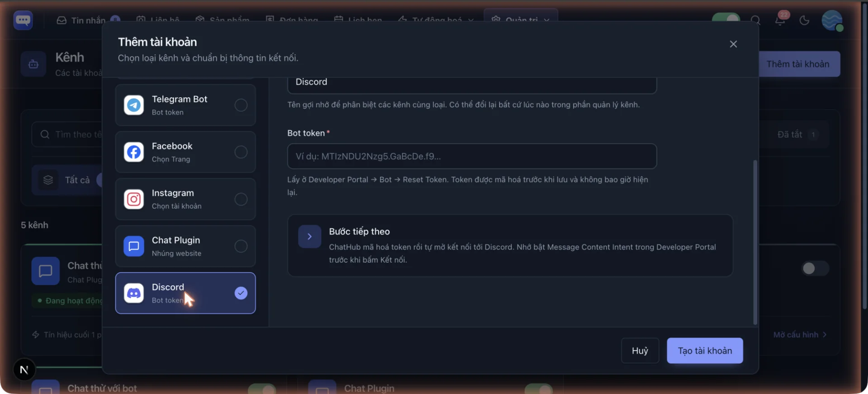
Task: Select the Telegram Bot radio circle
Action: tap(241, 105)
